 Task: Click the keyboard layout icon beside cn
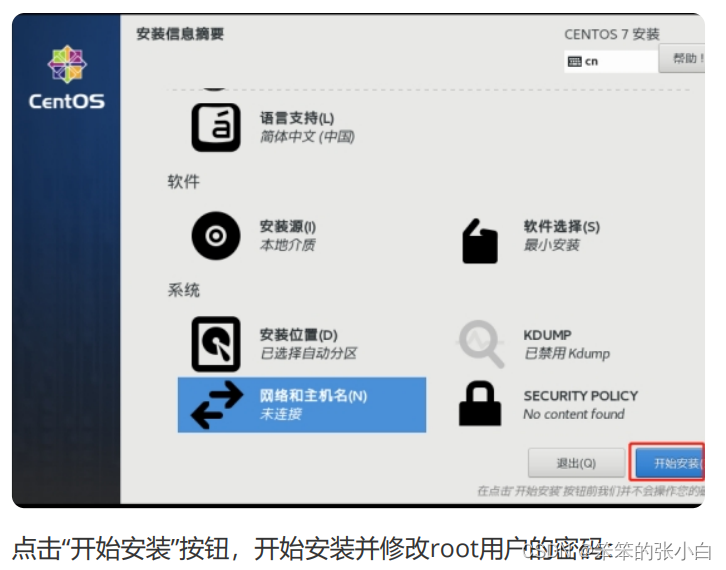click(x=574, y=62)
